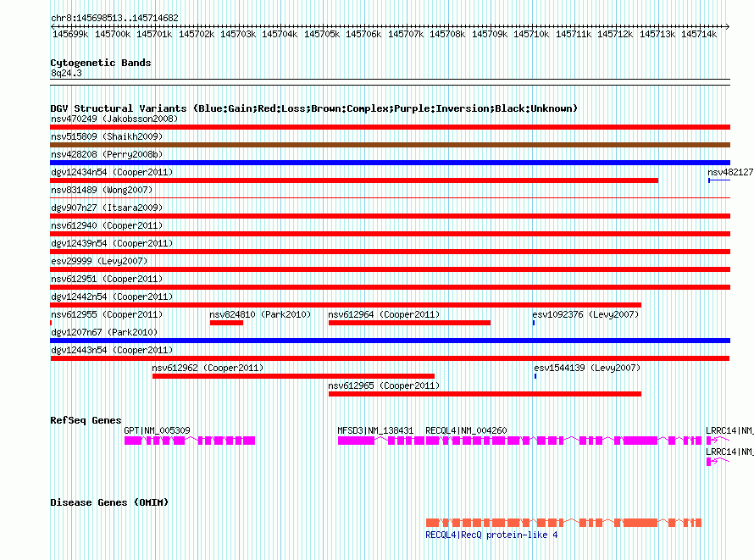Click the dgv12434n54 (Cooper2011) variant label

point(112,172)
